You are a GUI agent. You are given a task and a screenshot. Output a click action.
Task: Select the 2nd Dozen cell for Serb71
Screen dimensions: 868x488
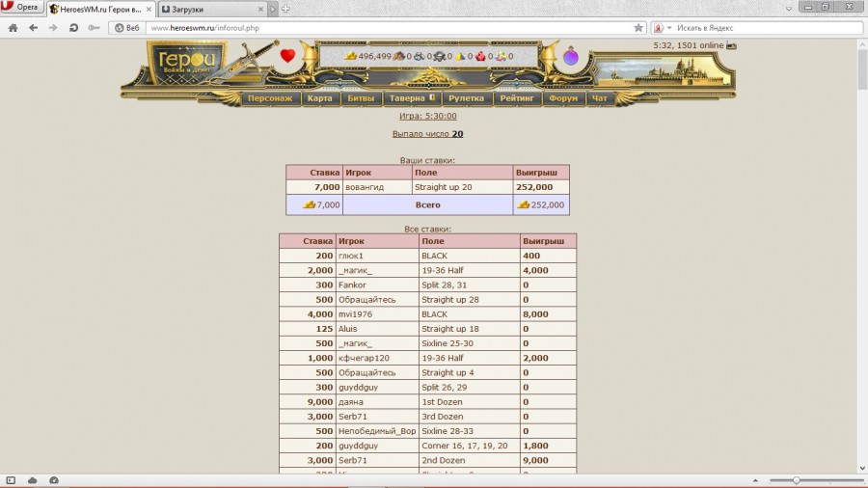(470, 460)
